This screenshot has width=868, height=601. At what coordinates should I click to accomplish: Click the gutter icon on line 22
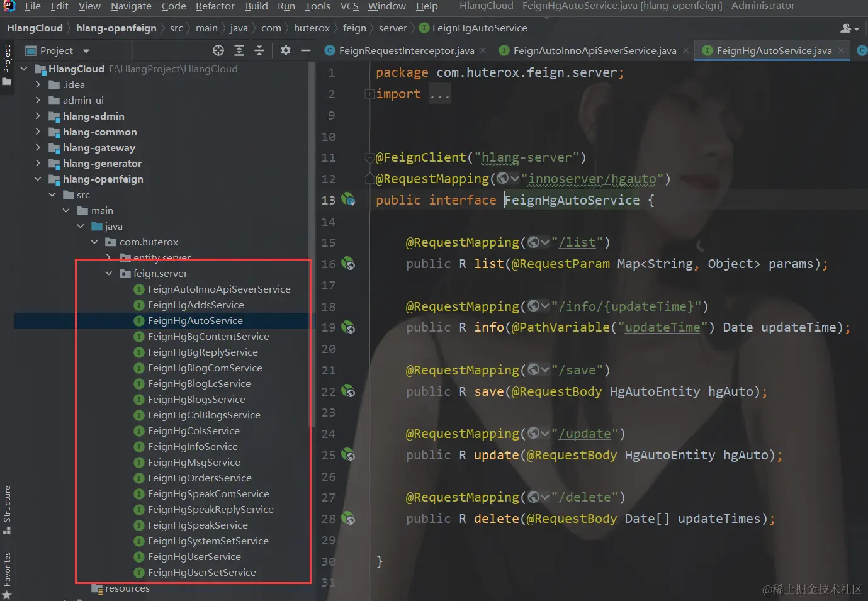point(348,391)
